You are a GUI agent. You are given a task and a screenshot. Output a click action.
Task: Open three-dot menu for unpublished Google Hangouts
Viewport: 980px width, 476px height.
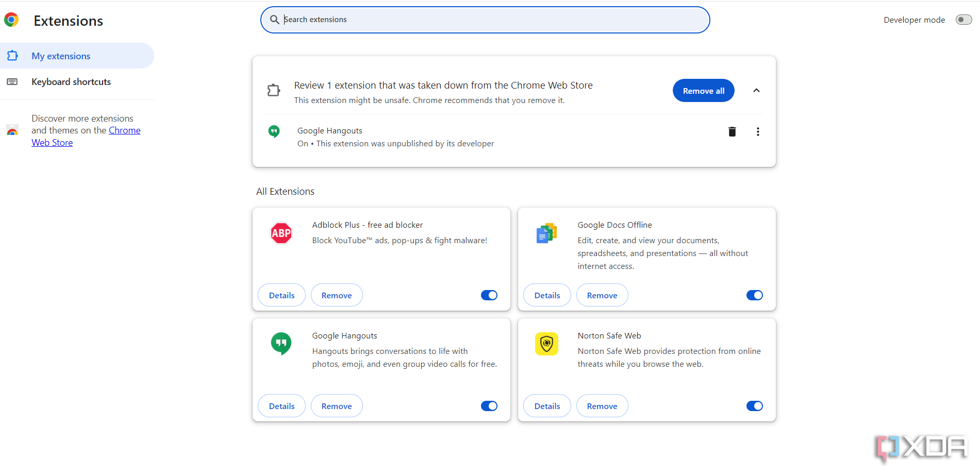click(x=758, y=131)
